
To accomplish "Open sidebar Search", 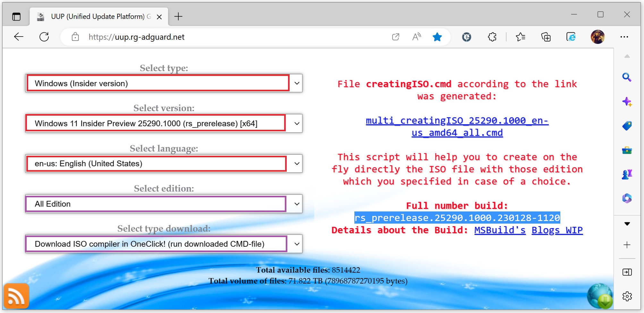I will pyautogui.click(x=627, y=77).
